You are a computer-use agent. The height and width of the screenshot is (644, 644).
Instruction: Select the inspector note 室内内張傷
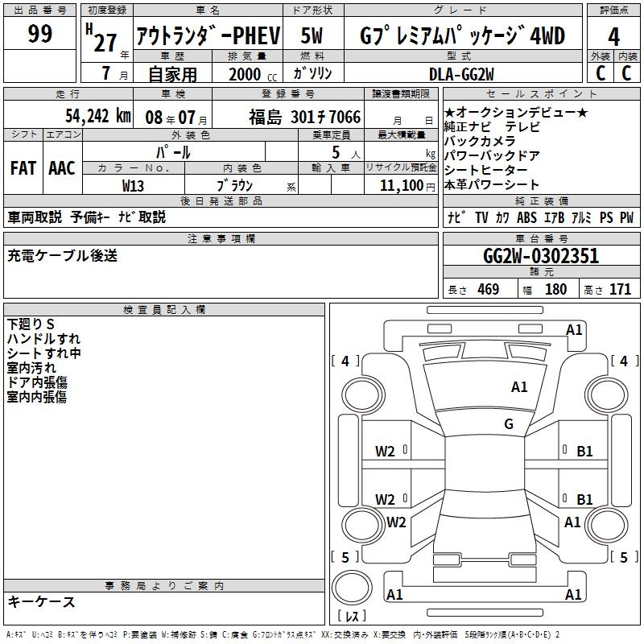[x=37, y=397]
